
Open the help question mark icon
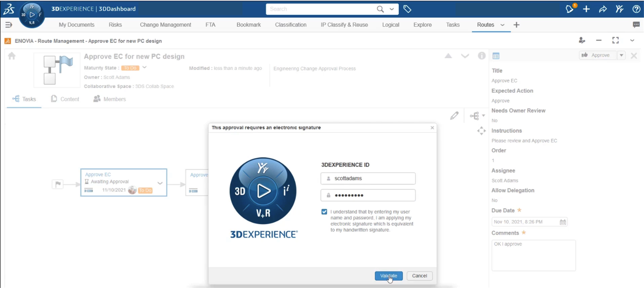pos(636,9)
